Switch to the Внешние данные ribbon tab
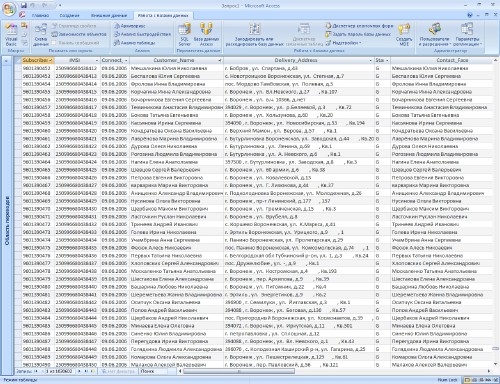The height and width of the screenshot is (384, 500). click(x=109, y=15)
